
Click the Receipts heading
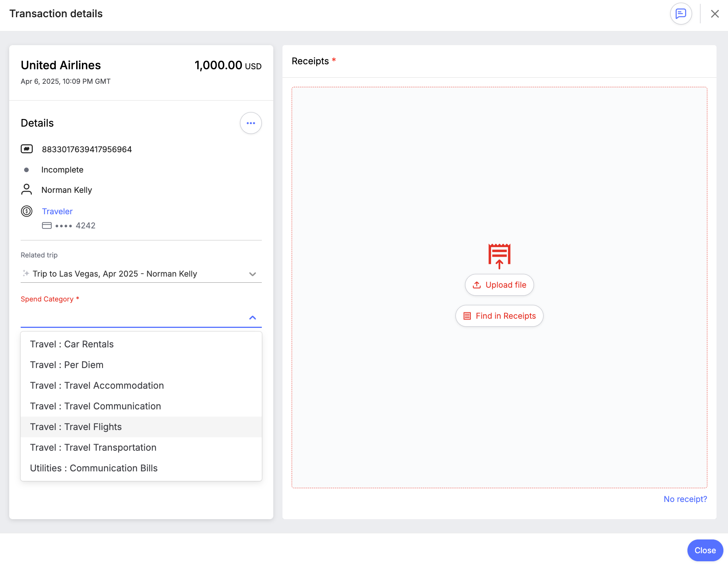310,61
